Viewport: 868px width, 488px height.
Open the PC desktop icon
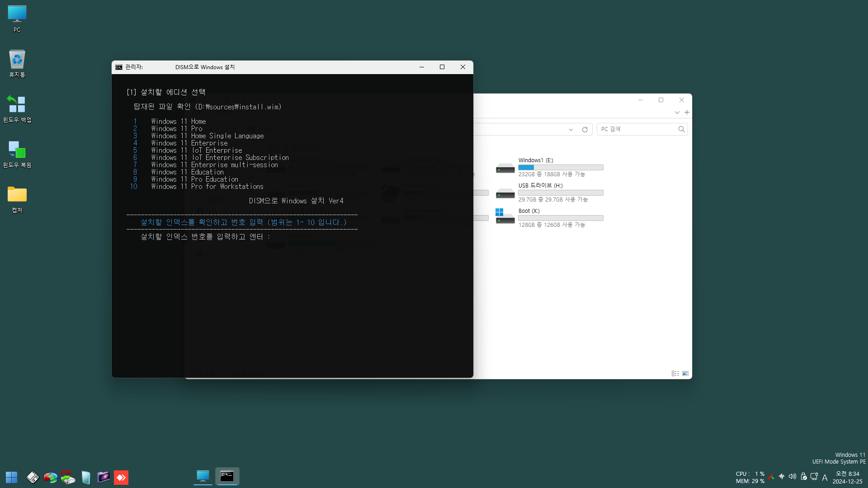(17, 19)
